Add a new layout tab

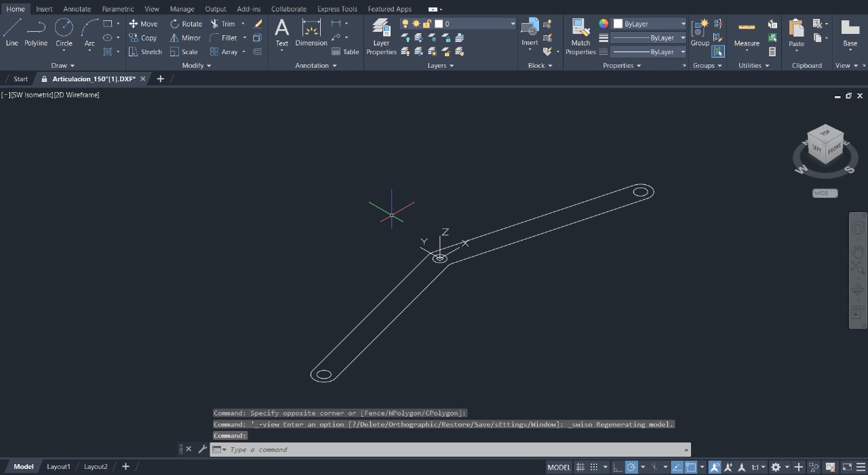pos(125,467)
